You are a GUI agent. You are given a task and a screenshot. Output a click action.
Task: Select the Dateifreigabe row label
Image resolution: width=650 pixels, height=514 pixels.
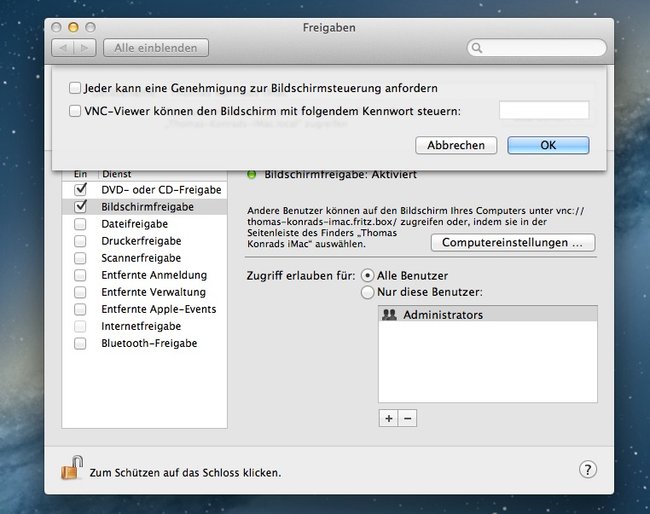[x=135, y=224]
